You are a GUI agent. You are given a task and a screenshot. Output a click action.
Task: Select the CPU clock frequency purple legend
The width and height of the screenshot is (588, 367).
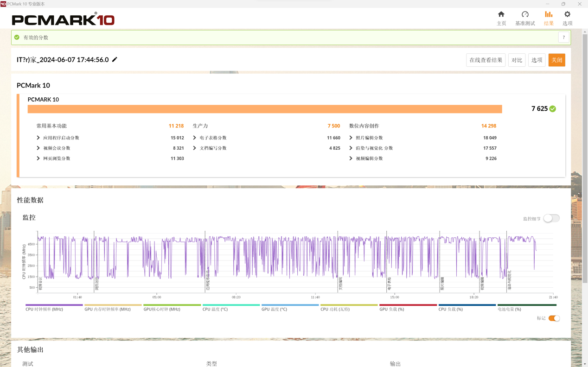pyautogui.click(x=54, y=307)
